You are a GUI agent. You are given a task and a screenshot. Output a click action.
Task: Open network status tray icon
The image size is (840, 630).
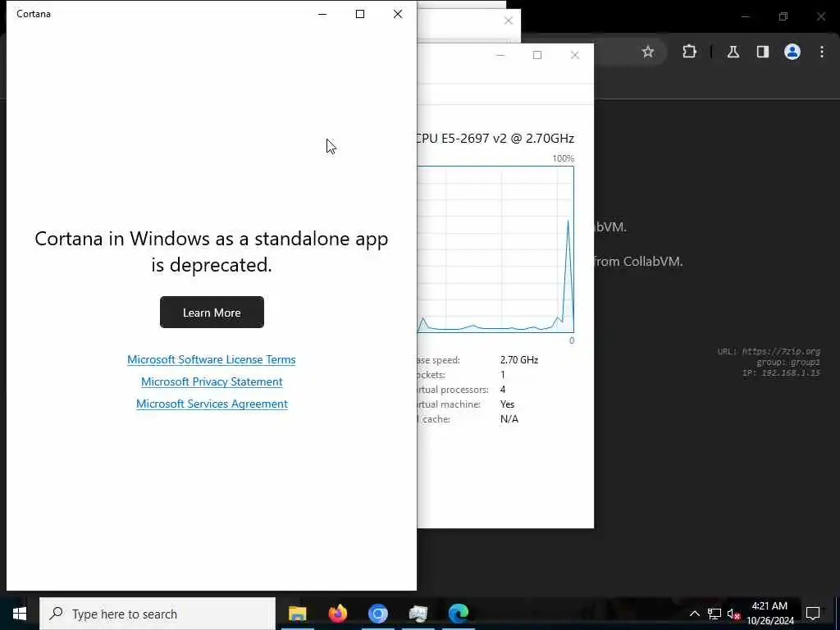pos(714,614)
